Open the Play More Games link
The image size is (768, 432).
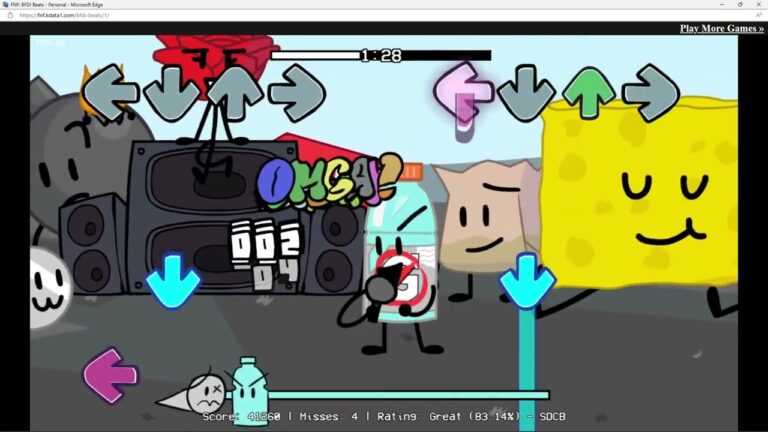(x=721, y=28)
